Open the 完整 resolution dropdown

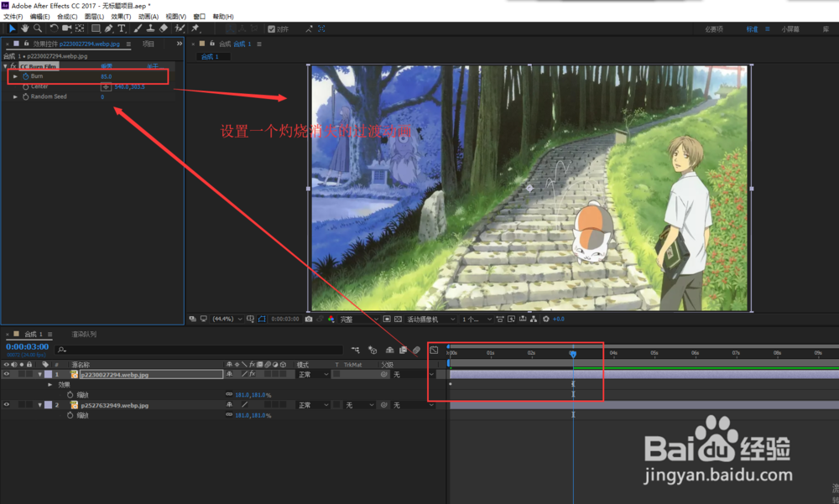tap(359, 319)
